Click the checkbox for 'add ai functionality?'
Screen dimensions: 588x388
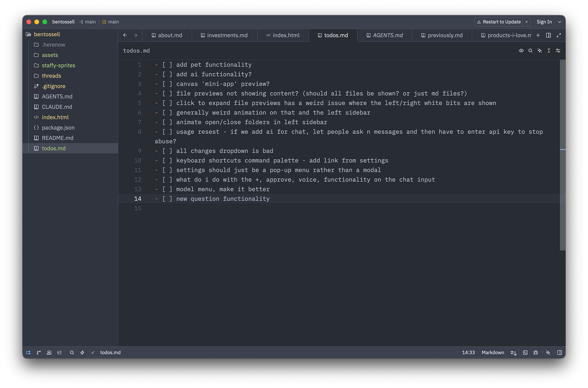coord(167,75)
